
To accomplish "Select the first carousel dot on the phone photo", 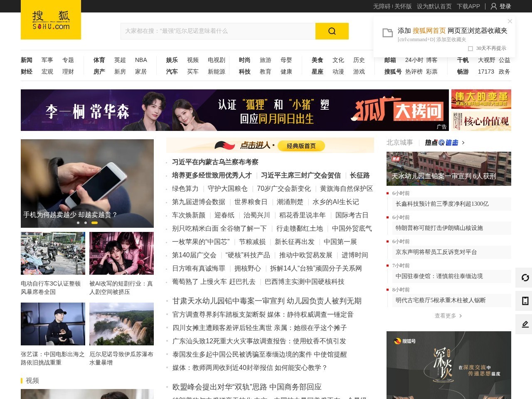I will point(78,223).
